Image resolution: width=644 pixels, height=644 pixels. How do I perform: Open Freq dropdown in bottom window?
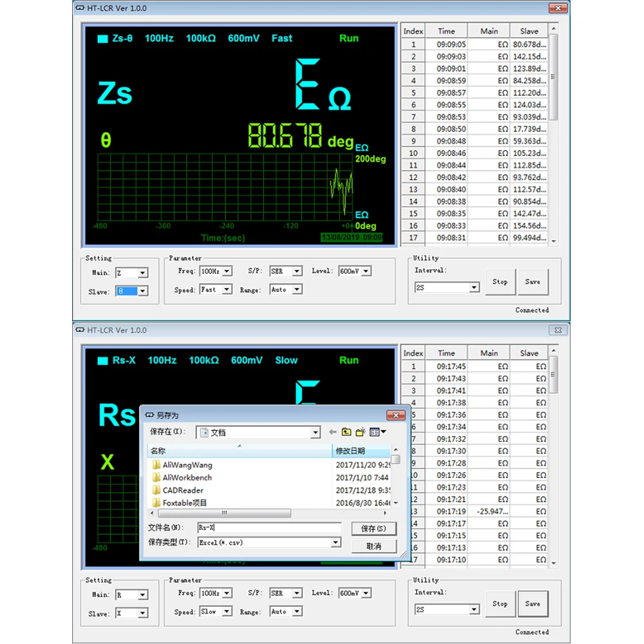pos(227,593)
